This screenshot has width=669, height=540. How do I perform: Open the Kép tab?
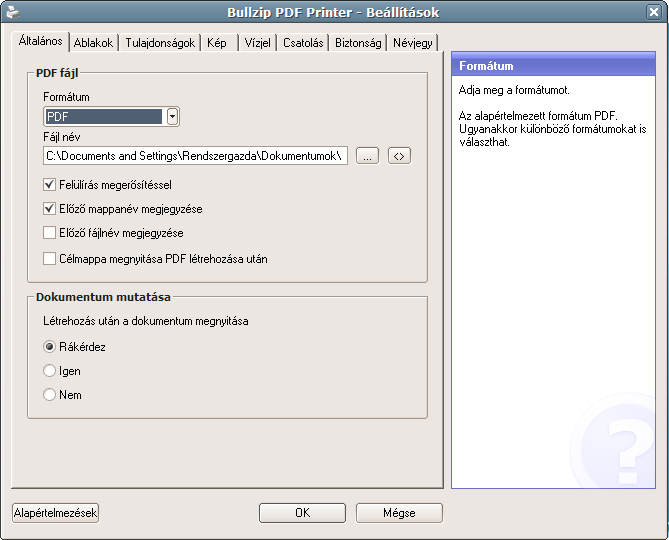click(217, 43)
